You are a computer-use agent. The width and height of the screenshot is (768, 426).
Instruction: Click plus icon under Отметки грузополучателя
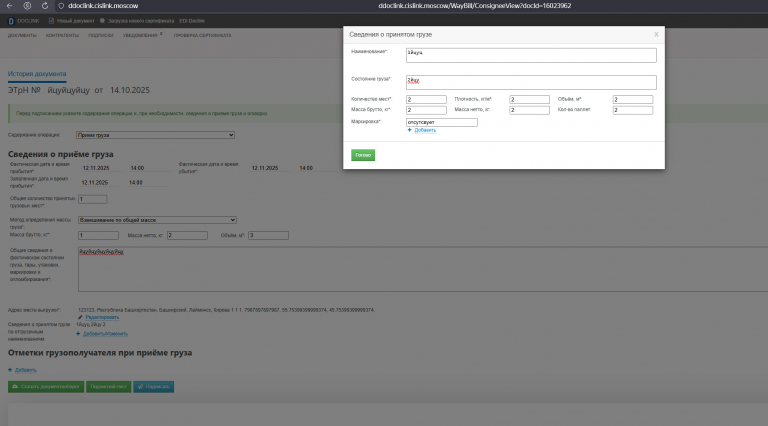pos(10,370)
